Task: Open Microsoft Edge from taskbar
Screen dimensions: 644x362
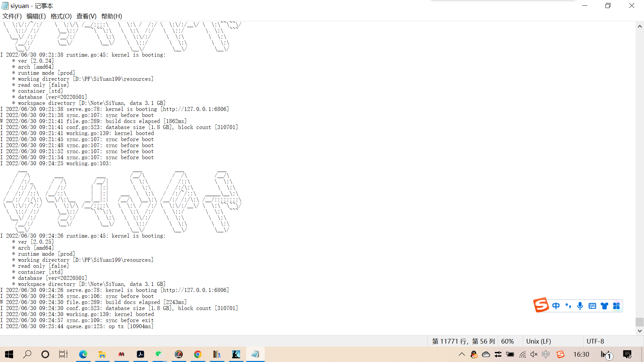Action: click(x=83, y=354)
